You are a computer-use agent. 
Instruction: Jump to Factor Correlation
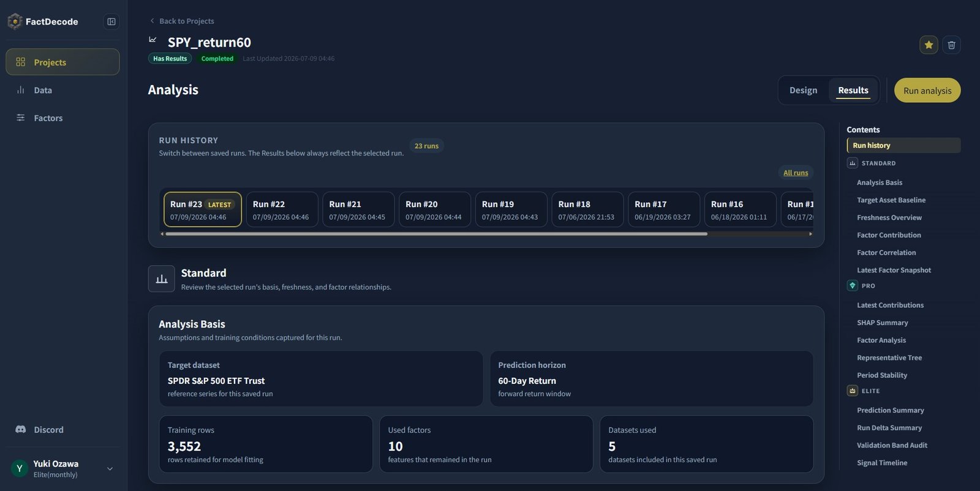coord(886,252)
